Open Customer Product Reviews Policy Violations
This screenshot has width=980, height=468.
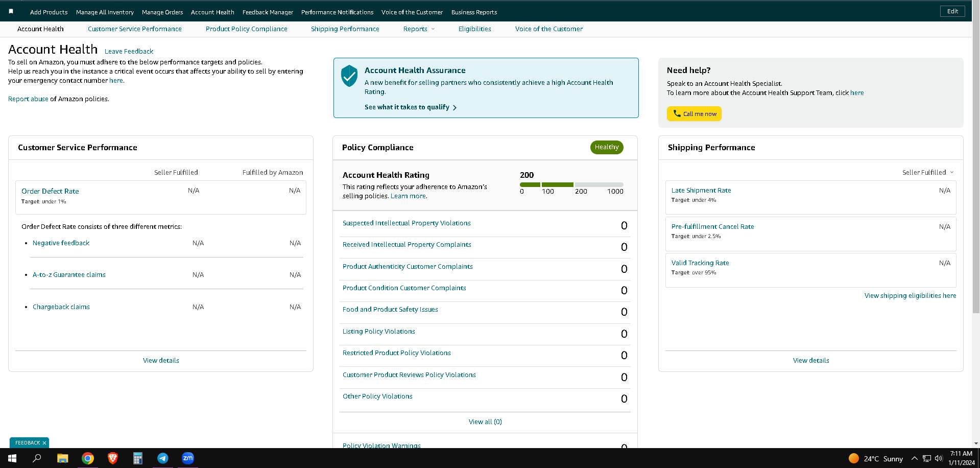pos(409,375)
